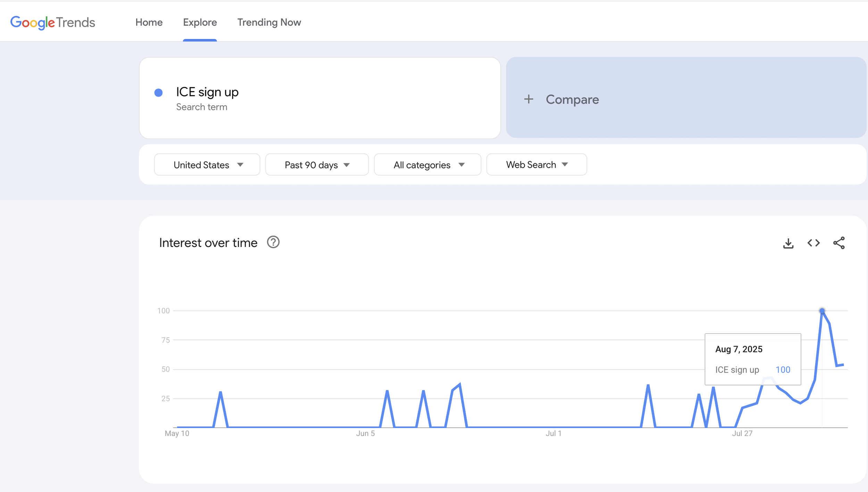
Task: Open the embed code icon
Action: [813, 243]
